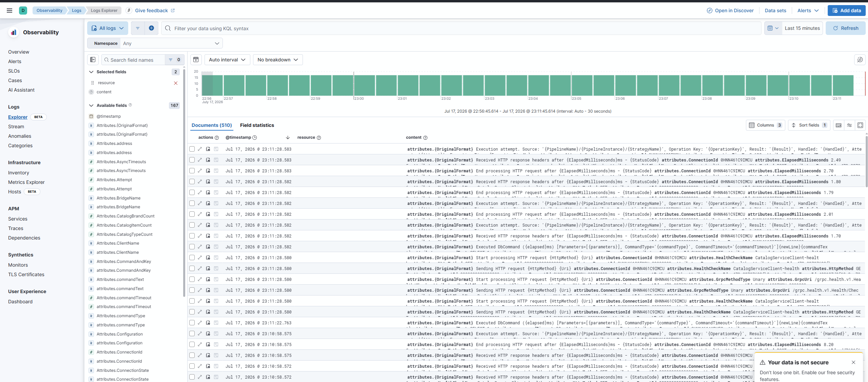Click the Open in Discover compass icon
This screenshot has width=868, height=382.
709,11
